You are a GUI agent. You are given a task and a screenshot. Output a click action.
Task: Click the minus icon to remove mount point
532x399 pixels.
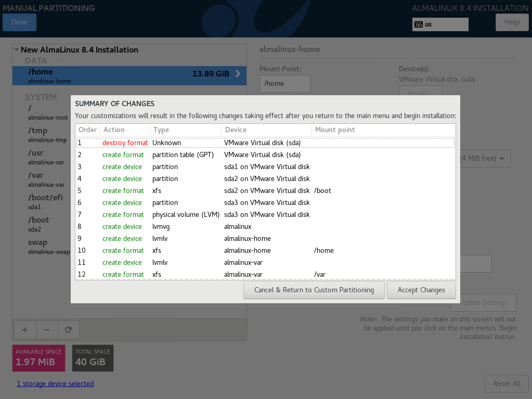pyautogui.click(x=47, y=329)
